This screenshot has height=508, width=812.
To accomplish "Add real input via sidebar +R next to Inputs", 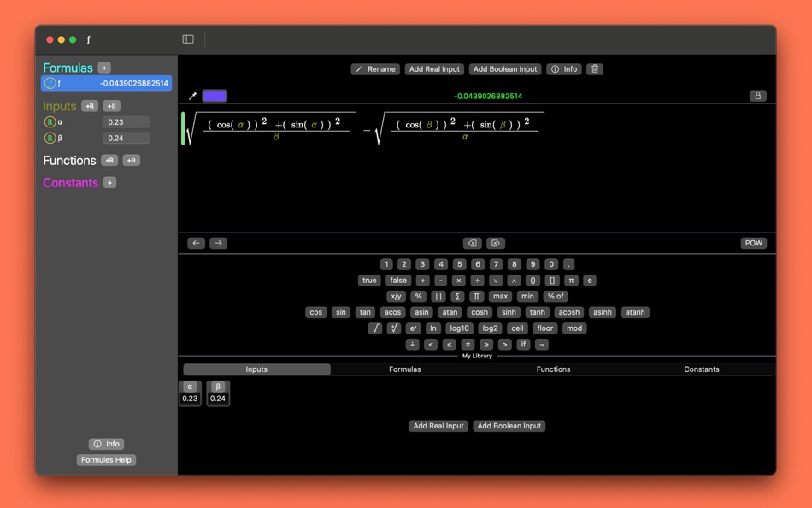I will click(x=90, y=106).
